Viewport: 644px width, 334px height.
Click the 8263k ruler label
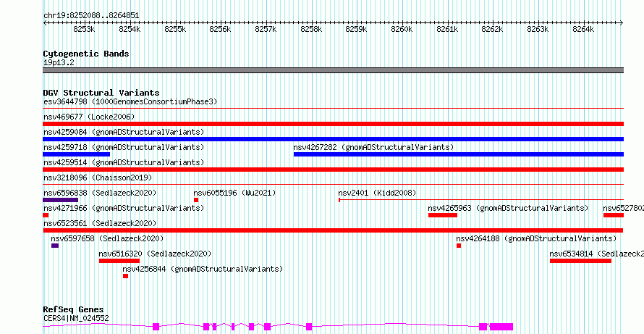coord(538,29)
